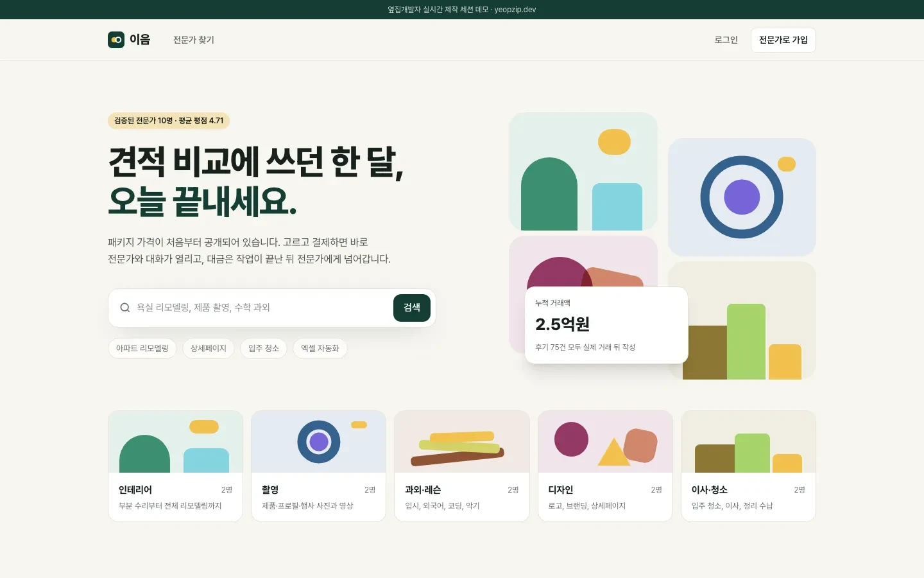Open the 과외·레슨 category card
The height and width of the screenshot is (578, 924).
[462, 466]
